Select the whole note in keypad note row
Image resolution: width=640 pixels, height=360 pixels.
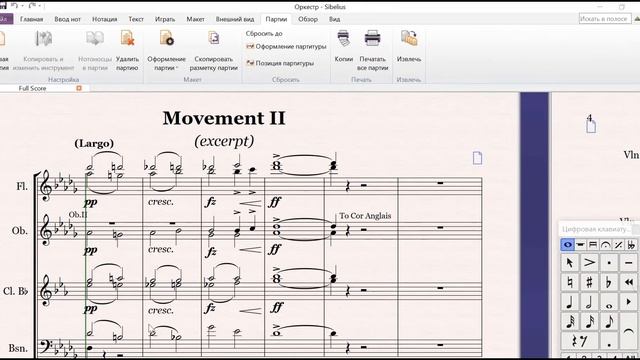(x=609, y=302)
